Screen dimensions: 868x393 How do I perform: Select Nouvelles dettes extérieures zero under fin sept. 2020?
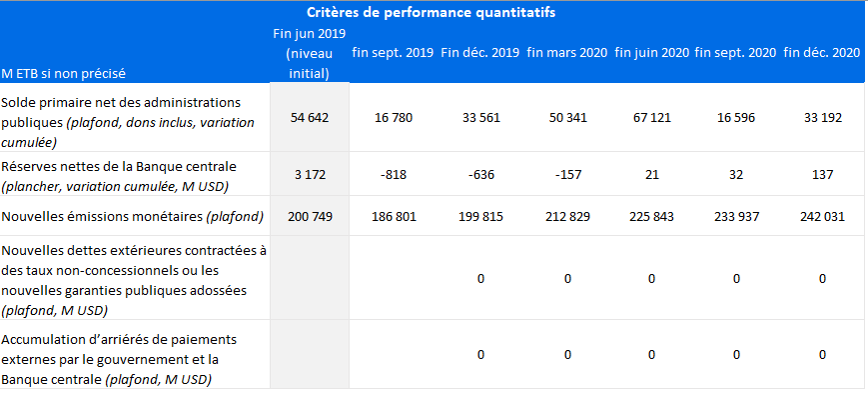coord(736,279)
